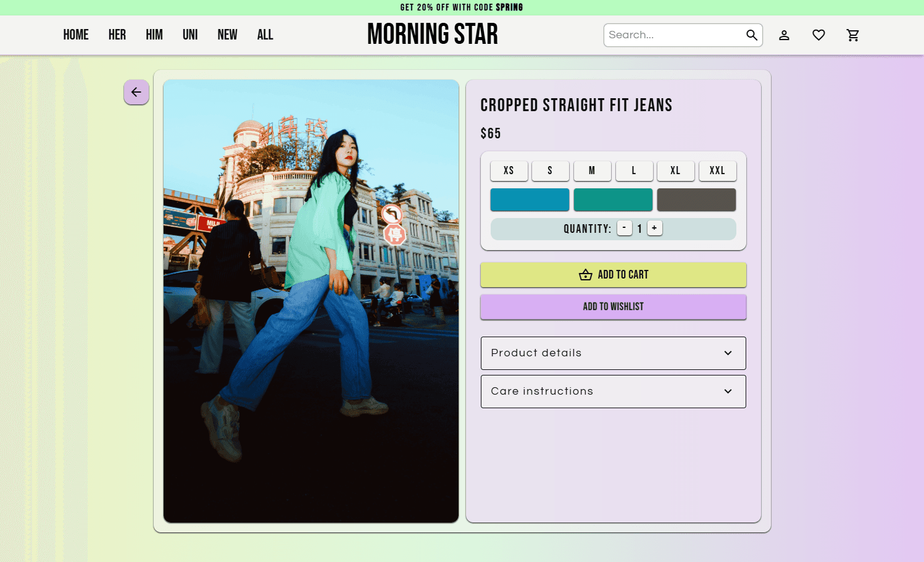Select the XS size option

pyautogui.click(x=509, y=170)
